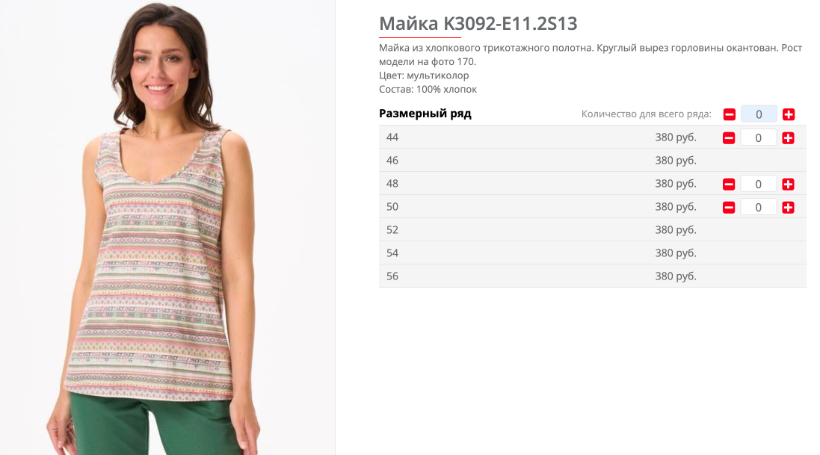This screenshot has width=820, height=455.
Task: Focus the size 48 quantity input
Action: [x=758, y=184]
